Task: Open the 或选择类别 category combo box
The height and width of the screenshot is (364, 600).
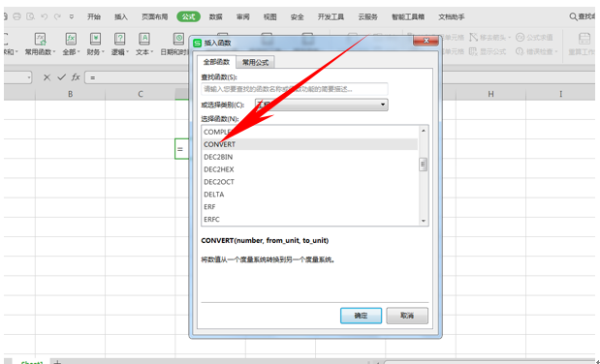Action: pos(322,105)
